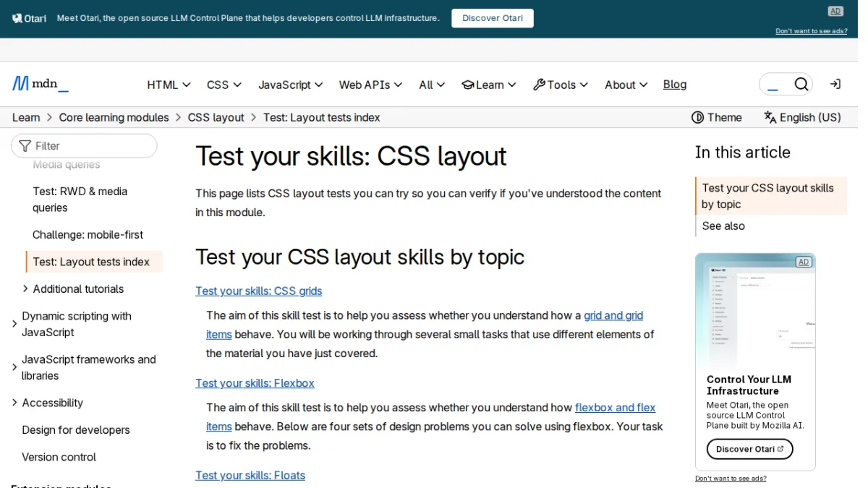Open the About menu
868x488 pixels.
626,85
